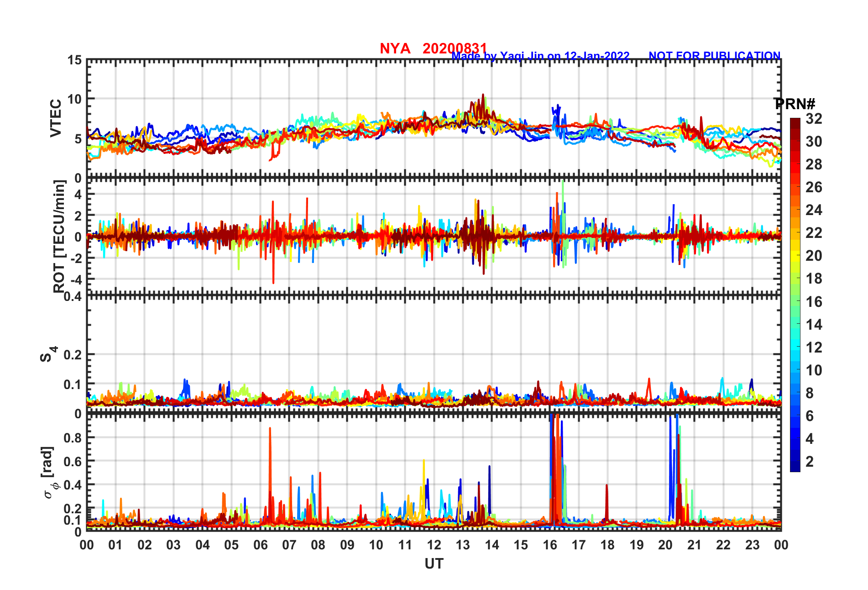Click the 15 tick on VTEC axis

(74, 60)
